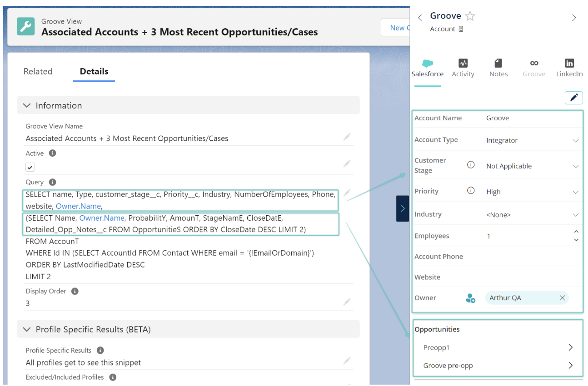This screenshot has height=386, width=588.
Task: Click info icon next to Query
Action: click(x=52, y=182)
